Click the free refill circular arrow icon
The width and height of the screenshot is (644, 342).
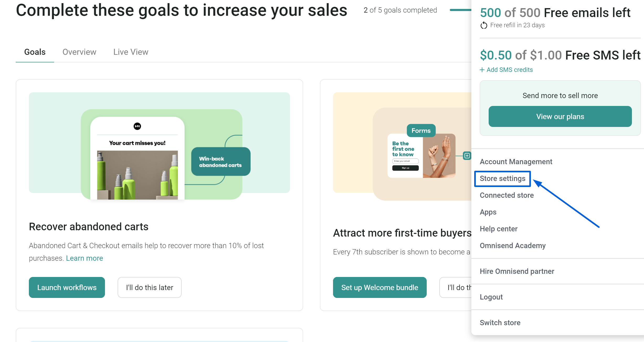[x=484, y=25]
